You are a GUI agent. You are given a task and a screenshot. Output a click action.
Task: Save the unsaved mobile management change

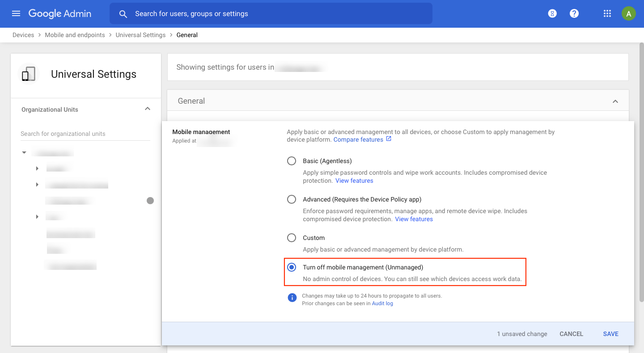(611, 333)
